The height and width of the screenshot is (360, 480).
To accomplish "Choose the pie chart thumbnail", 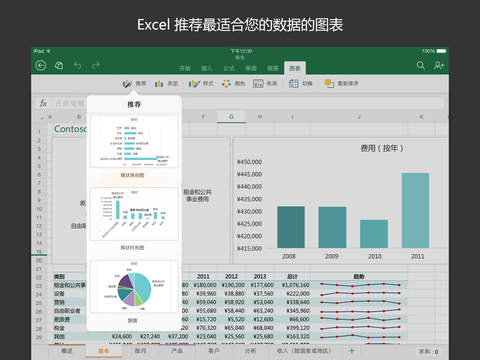I will (x=134, y=287).
